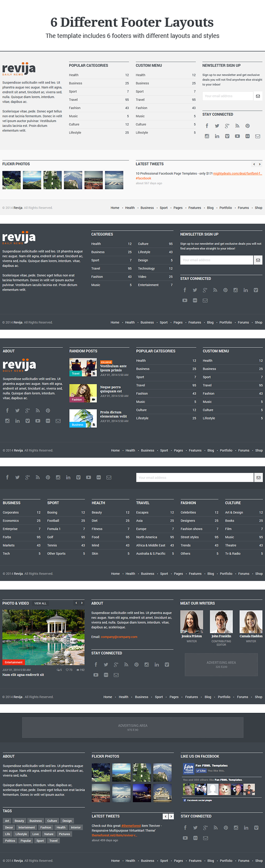
Task: Open Portfolio in the light footer's bottom menu
Action: click(x=225, y=208)
